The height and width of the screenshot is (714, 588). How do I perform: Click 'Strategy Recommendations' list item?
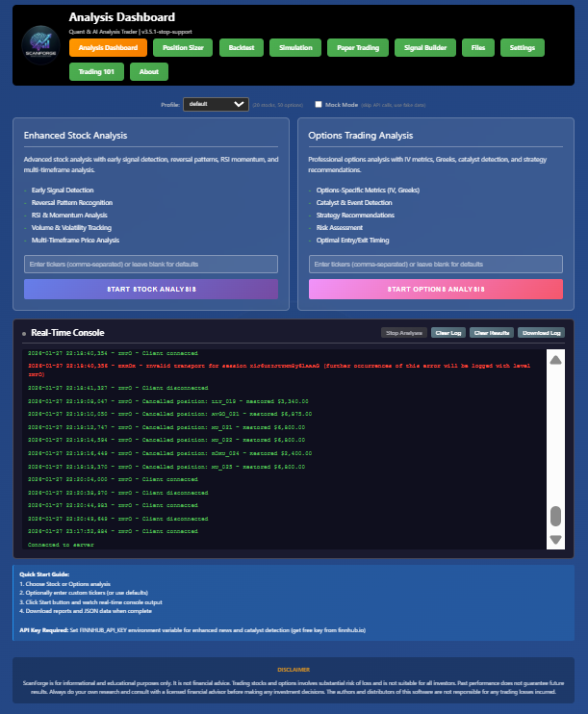355,215
